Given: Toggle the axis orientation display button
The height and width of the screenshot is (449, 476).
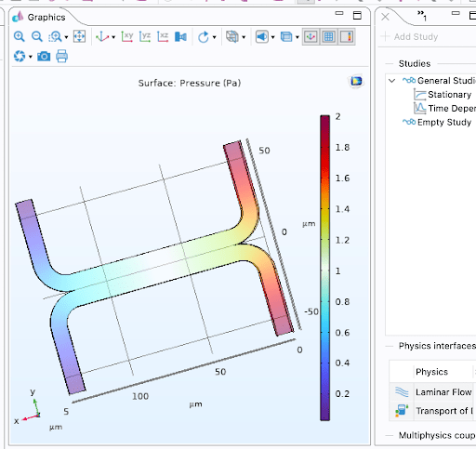Looking at the screenshot, I should tap(311, 37).
